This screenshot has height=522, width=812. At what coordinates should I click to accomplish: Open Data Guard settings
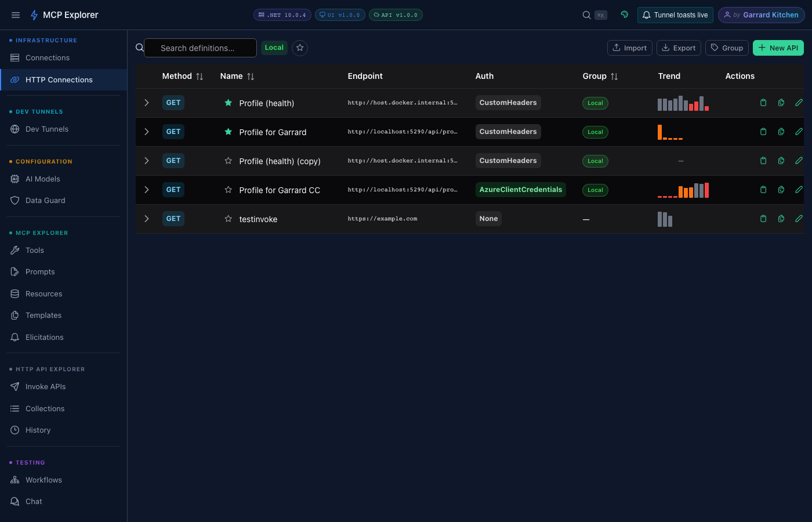point(63,201)
